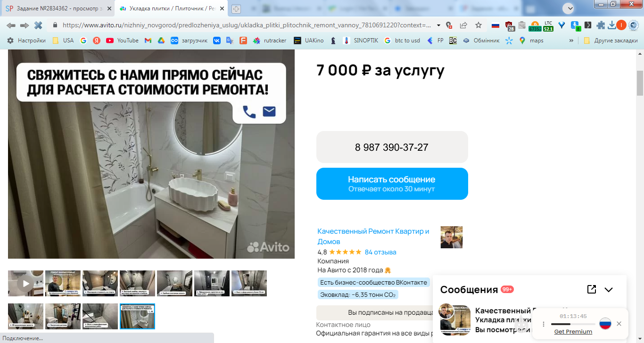Open the VK bookmark icon

click(x=217, y=41)
